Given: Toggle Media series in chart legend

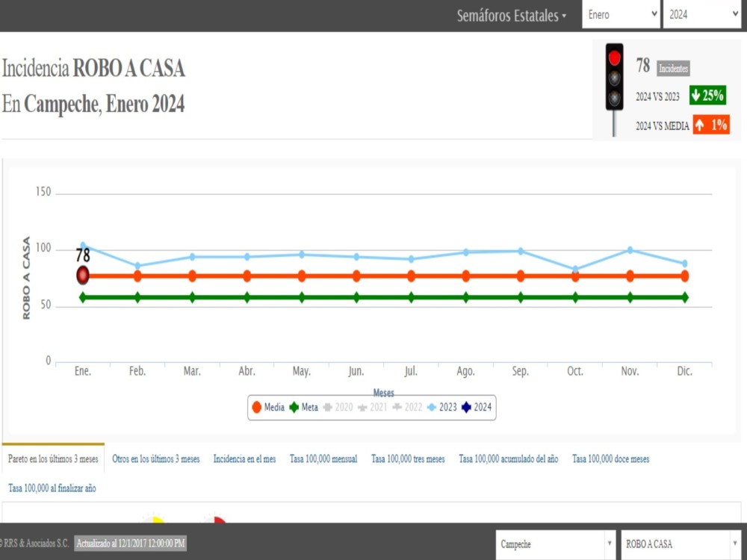Looking at the screenshot, I should [268, 408].
